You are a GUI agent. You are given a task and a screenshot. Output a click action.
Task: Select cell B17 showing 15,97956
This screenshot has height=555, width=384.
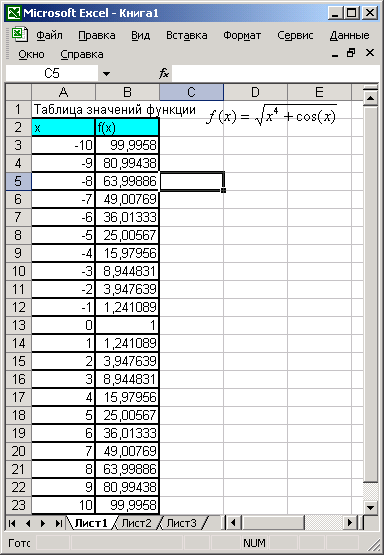tap(127, 397)
